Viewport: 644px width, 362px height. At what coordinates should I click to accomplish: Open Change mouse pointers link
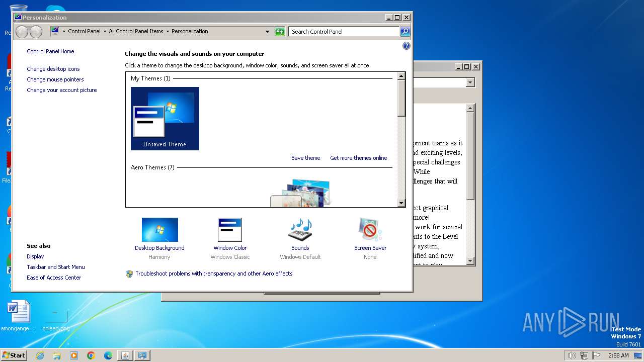pyautogui.click(x=55, y=79)
